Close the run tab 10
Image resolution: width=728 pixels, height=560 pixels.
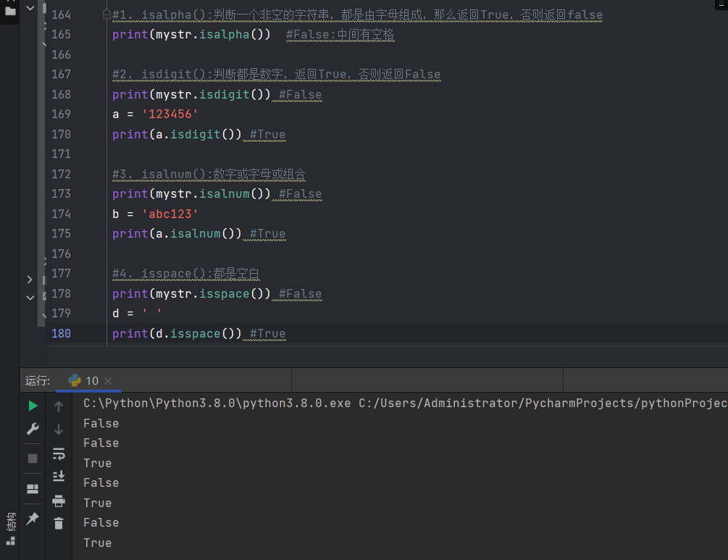[108, 381]
